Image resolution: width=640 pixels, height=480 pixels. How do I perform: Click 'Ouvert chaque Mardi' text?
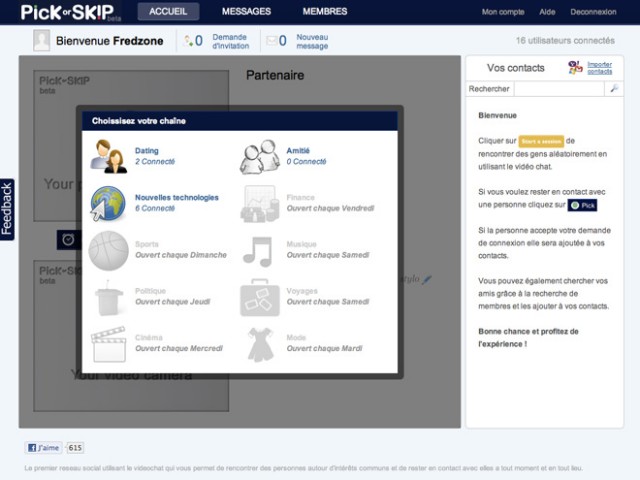[324, 348]
